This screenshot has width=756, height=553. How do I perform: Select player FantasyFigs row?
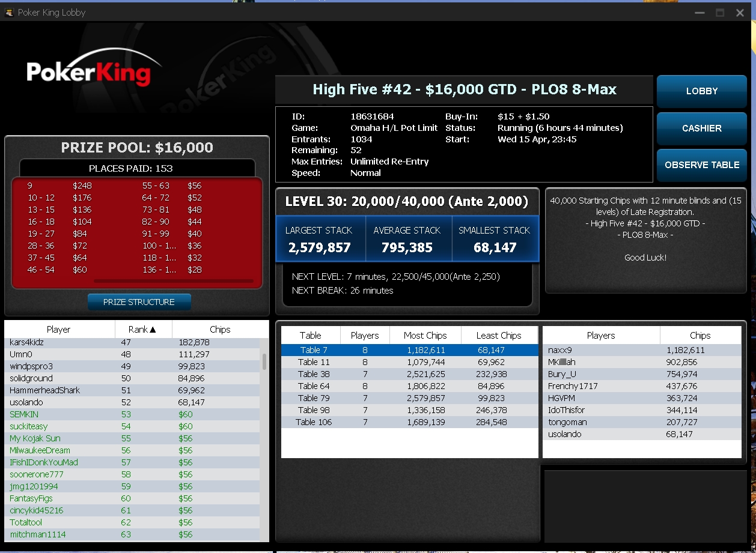click(x=132, y=498)
